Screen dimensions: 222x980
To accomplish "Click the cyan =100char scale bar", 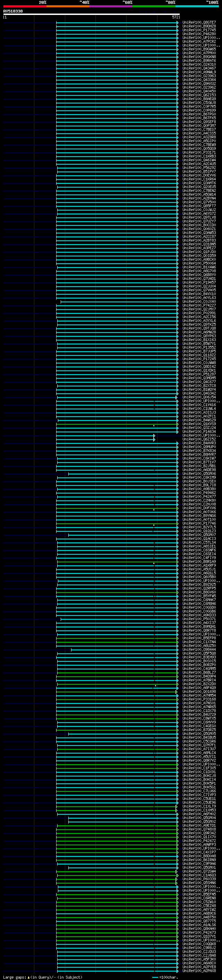I will [x=155, y=977].
